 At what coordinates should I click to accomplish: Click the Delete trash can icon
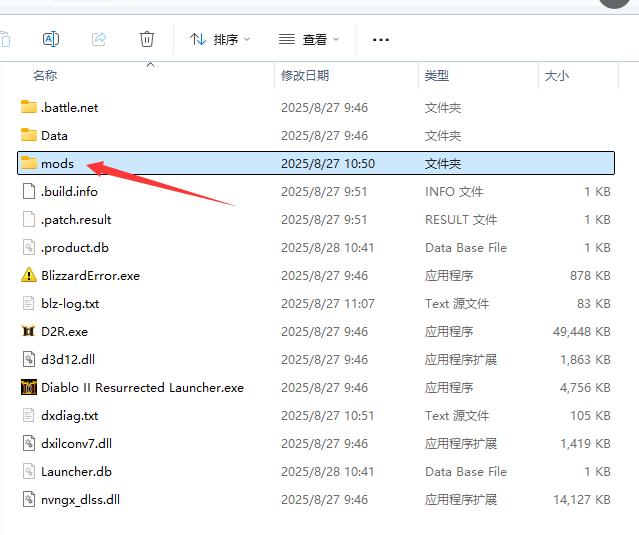[147, 40]
